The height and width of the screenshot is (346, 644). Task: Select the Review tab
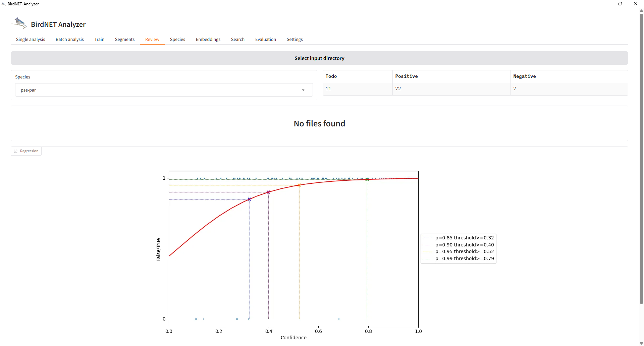[x=152, y=40]
